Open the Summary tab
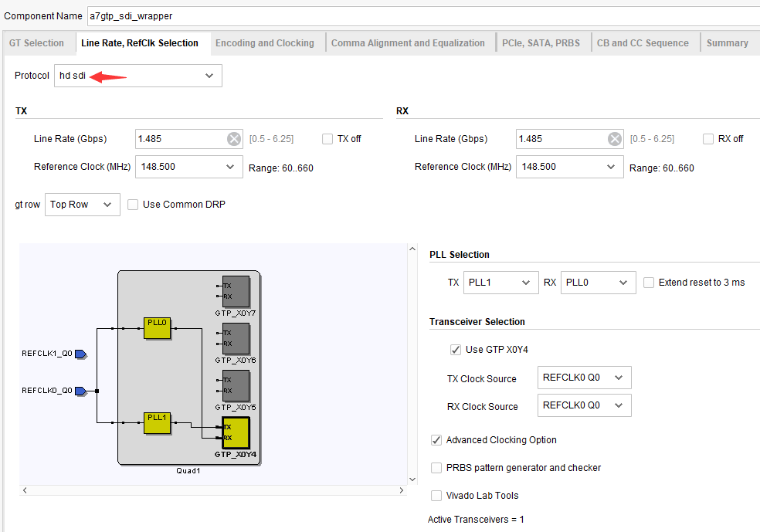The image size is (760, 532). click(x=727, y=43)
